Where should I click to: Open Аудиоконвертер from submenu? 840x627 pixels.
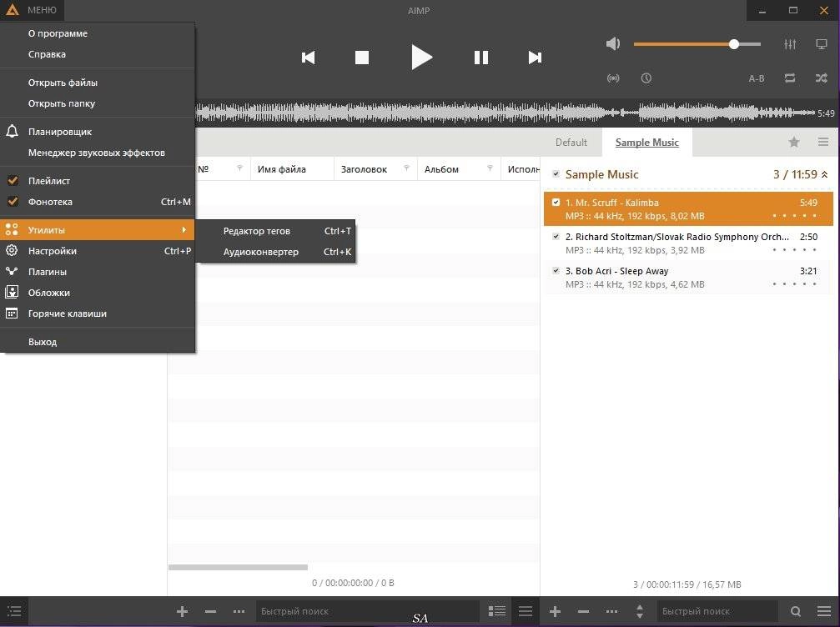(275, 252)
